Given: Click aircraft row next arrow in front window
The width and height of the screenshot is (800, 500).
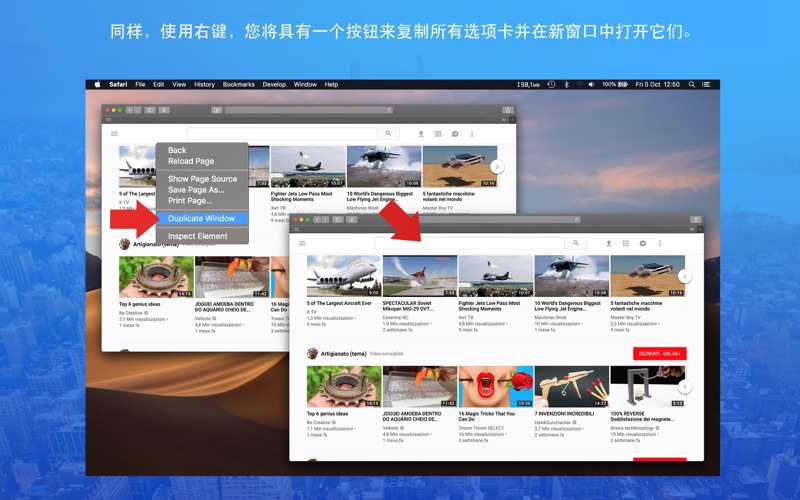Looking at the screenshot, I should [x=685, y=276].
